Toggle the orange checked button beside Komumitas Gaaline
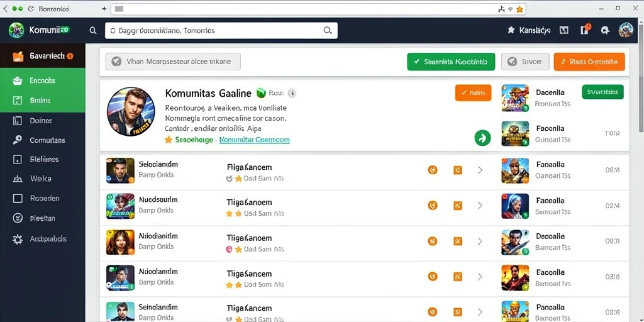This screenshot has height=322, width=644. [x=473, y=93]
